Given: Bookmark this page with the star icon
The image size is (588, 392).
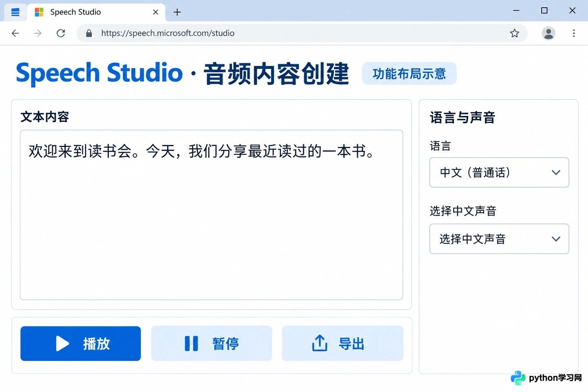Looking at the screenshot, I should (514, 33).
